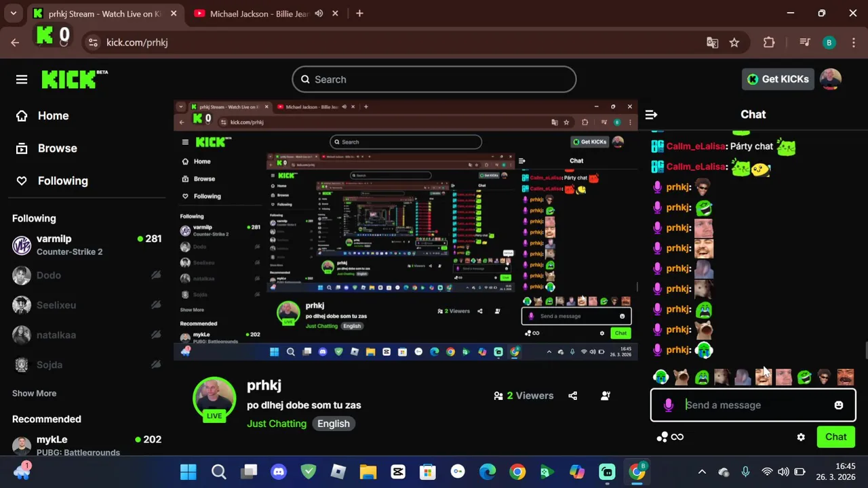
Task: Insert the crying headphones emote from quick bar
Action: click(x=661, y=377)
